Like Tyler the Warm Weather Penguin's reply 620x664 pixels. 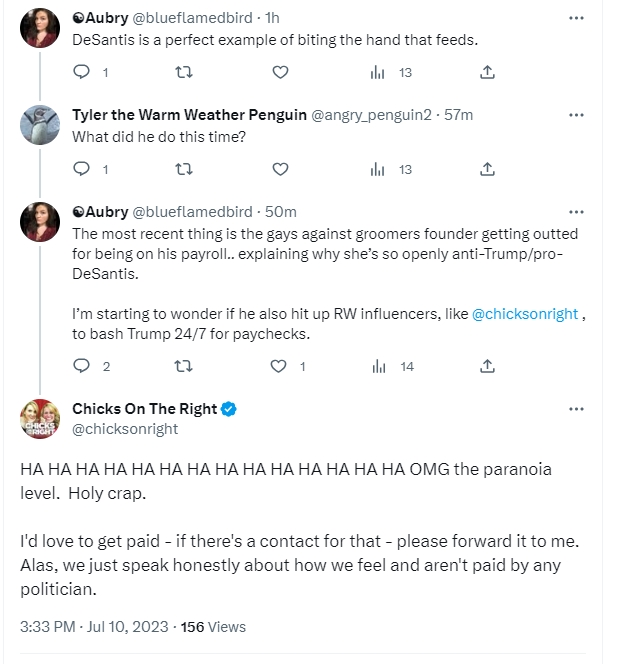[280, 169]
